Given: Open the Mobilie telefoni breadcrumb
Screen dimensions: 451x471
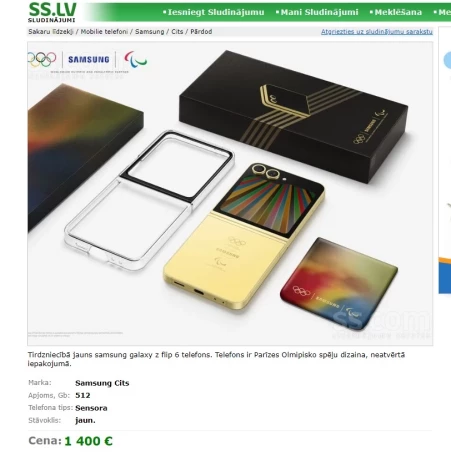Looking at the screenshot, I should pos(104,32).
